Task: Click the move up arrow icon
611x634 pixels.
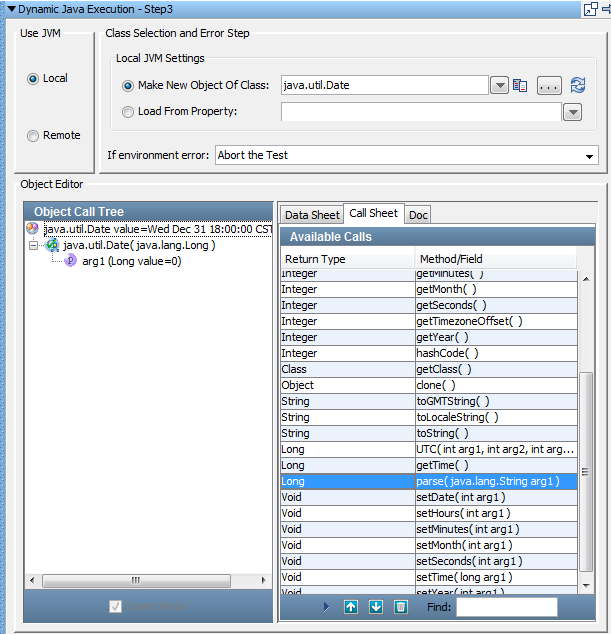Action: pyautogui.click(x=351, y=607)
